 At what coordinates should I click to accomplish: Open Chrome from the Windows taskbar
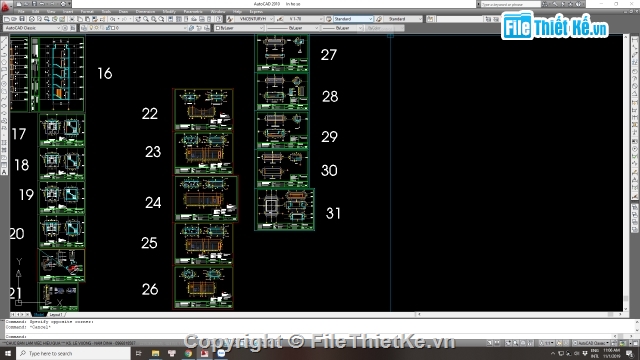click(x=188, y=353)
